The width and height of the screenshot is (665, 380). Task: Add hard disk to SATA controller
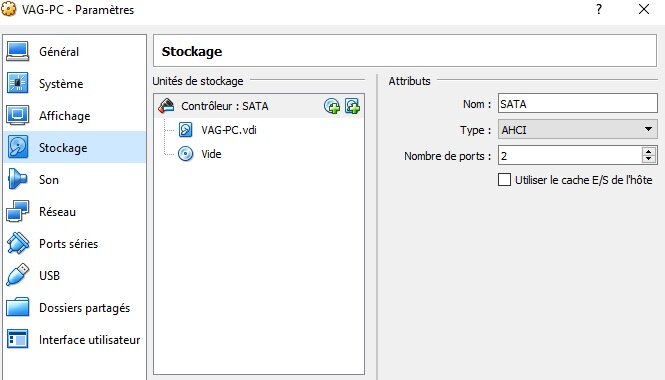(352, 106)
